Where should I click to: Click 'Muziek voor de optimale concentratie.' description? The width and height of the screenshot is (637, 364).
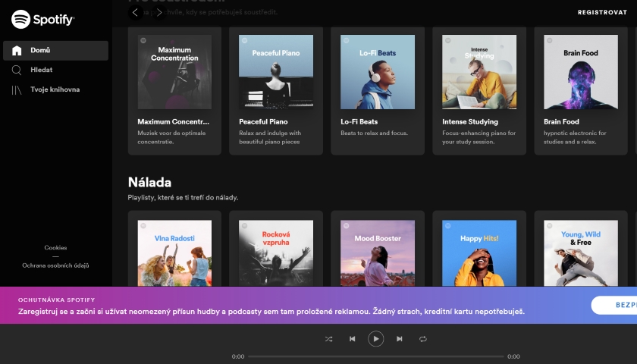[171, 137]
